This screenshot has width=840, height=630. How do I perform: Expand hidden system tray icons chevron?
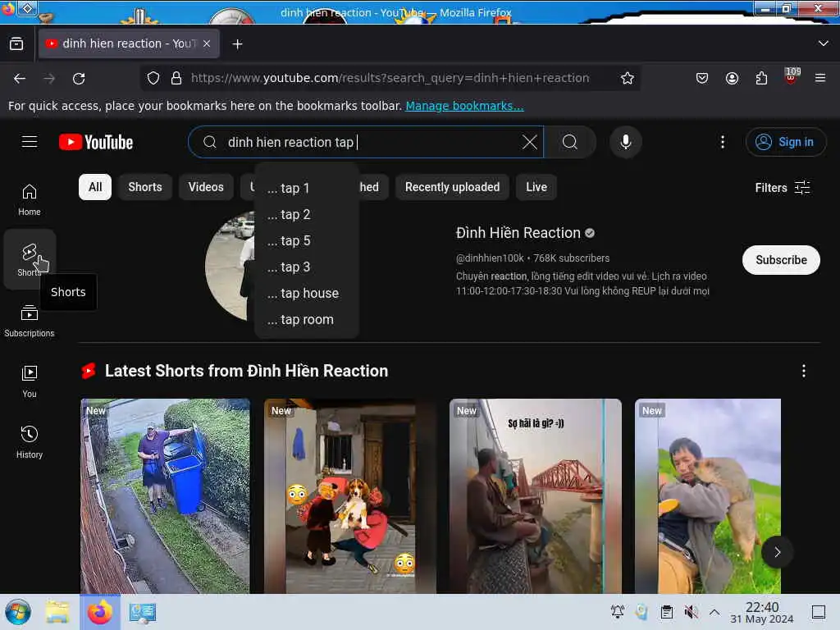click(x=714, y=612)
